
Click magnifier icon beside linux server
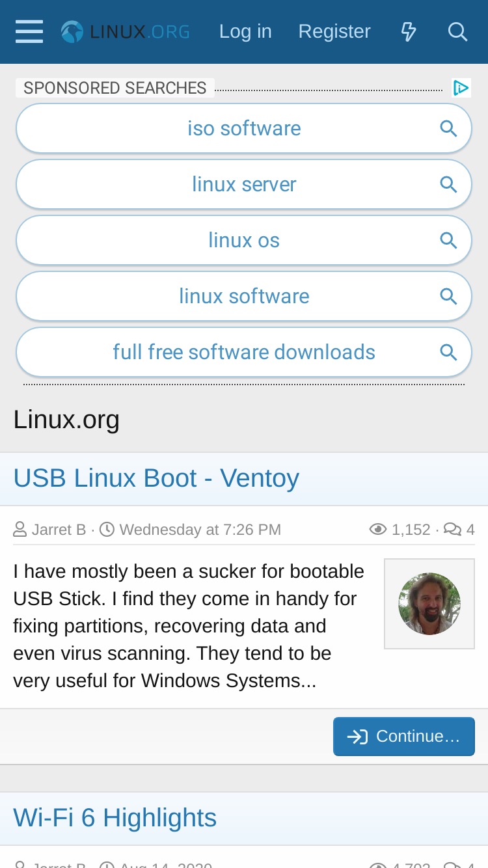pos(448,184)
